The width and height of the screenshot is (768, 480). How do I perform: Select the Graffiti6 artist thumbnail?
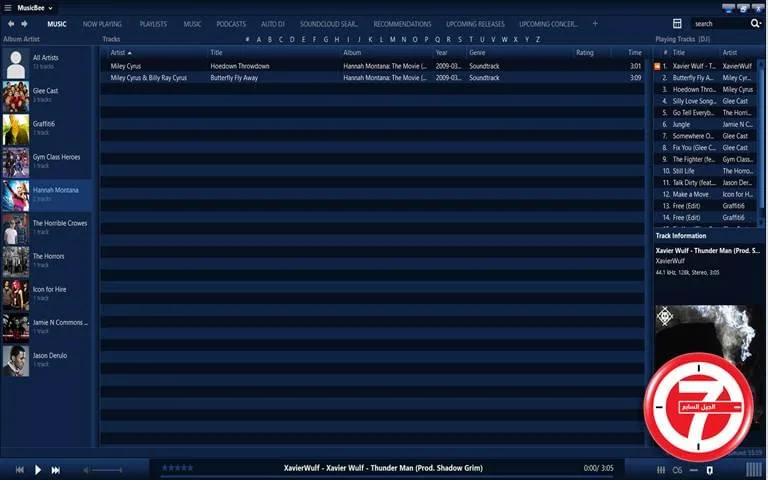click(x=16, y=130)
